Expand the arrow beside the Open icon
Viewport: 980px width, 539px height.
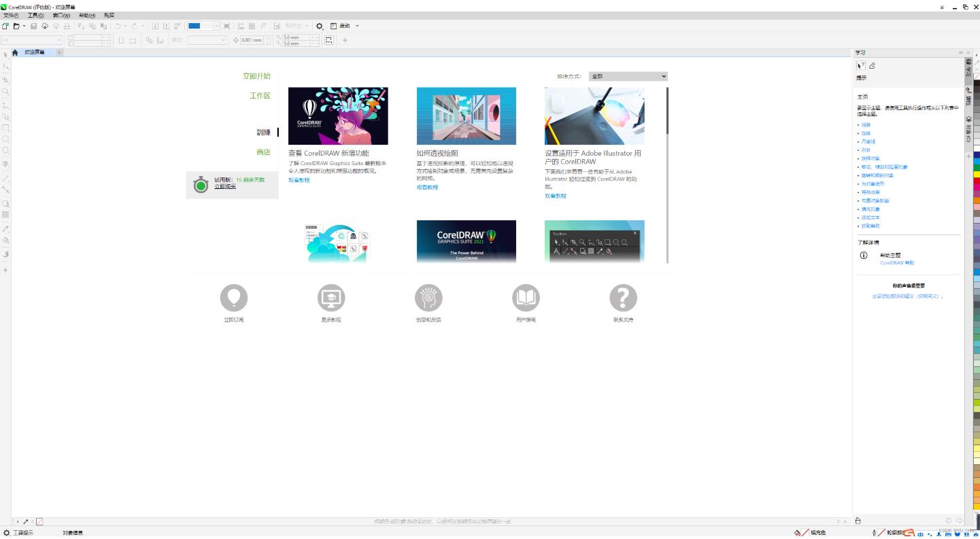pyautogui.click(x=24, y=26)
